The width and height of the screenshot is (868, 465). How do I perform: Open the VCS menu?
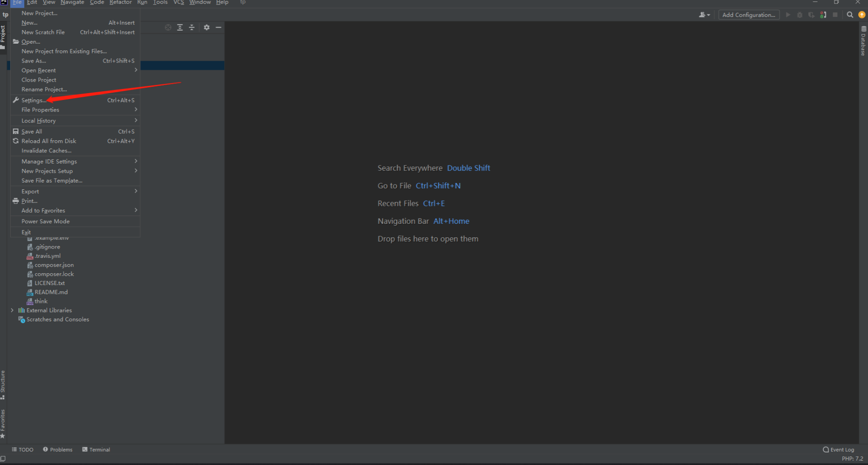tap(178, 3)
